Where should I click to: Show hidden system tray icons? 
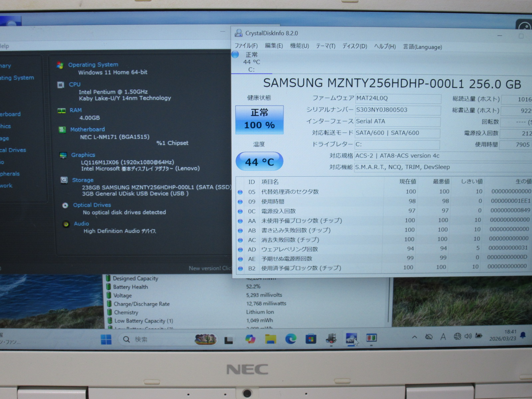tap(414, 337)
